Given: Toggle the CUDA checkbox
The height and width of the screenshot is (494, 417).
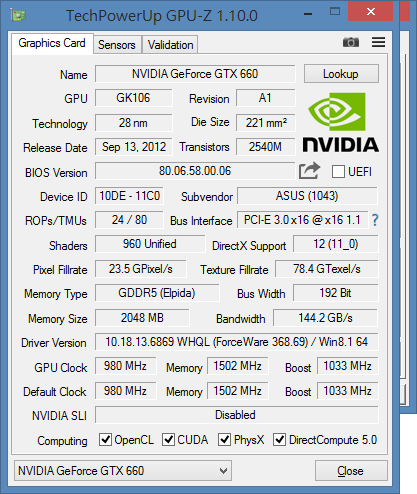Looking at the screenshot, I should point(168,440).
